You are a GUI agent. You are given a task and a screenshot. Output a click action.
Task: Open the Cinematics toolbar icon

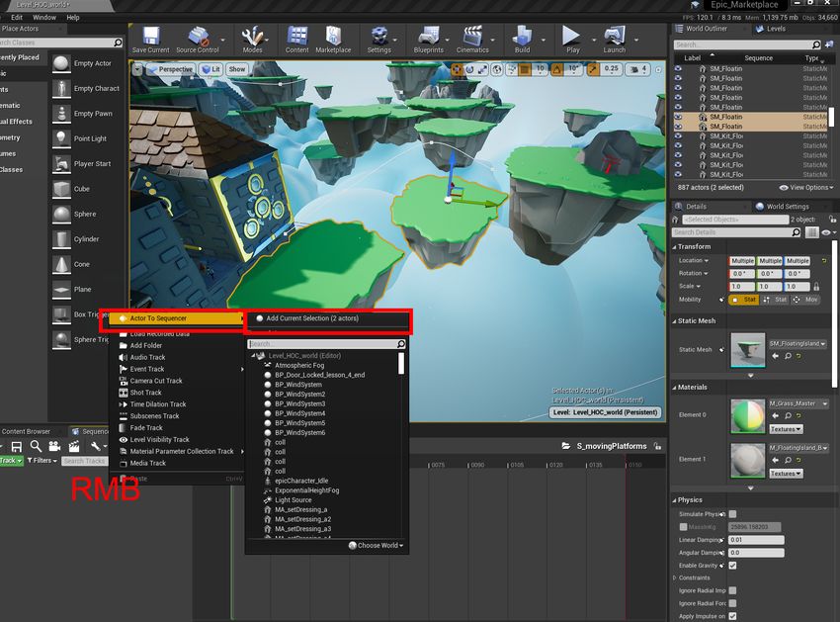pos(472,37)
